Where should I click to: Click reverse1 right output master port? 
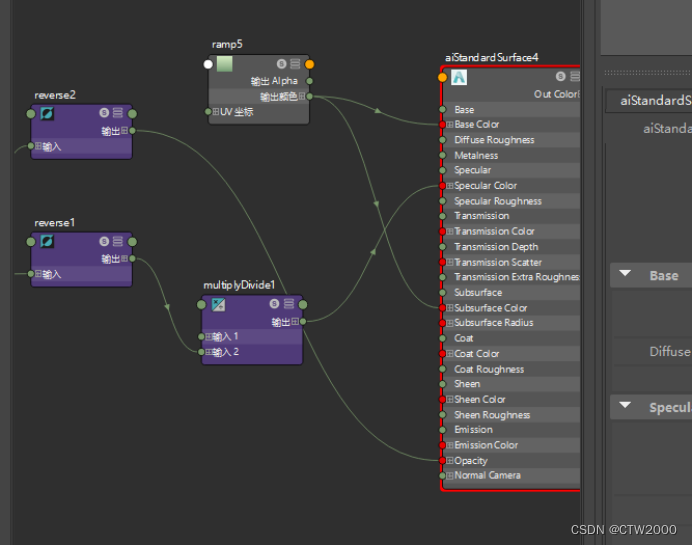tap(132, 242)
